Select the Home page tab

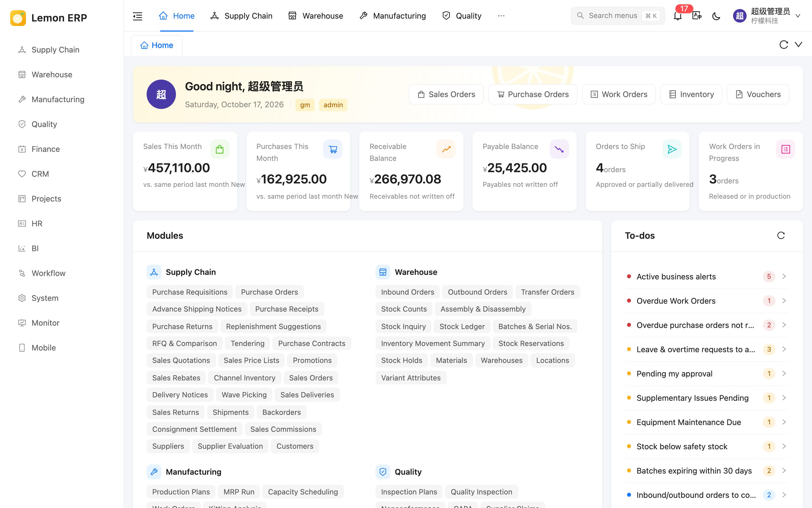click(x=157, y=45)
